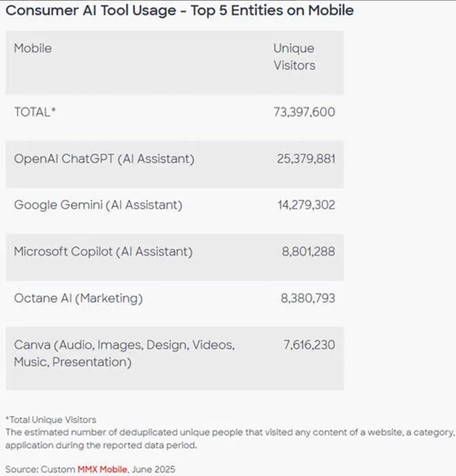Viewport: 456px width, 476px height.
Task: Click Gemini visitor count 14,279,302
Action: [306, 205]
